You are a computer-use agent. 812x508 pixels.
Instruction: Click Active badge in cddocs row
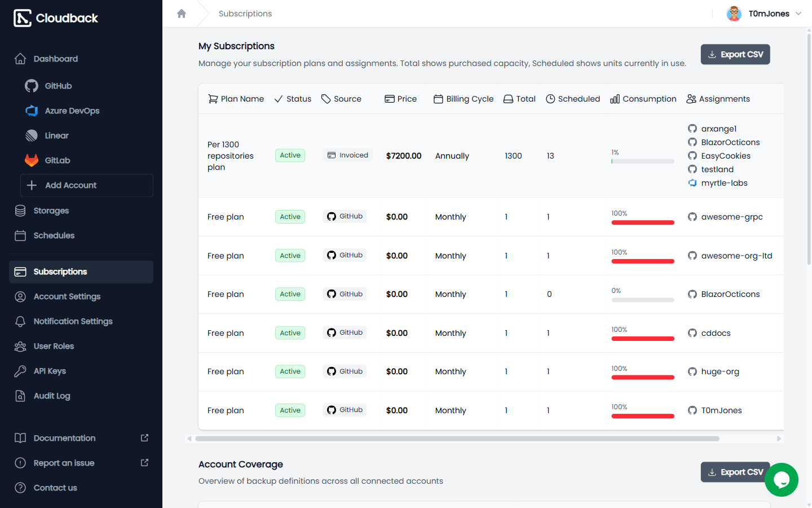290,333
